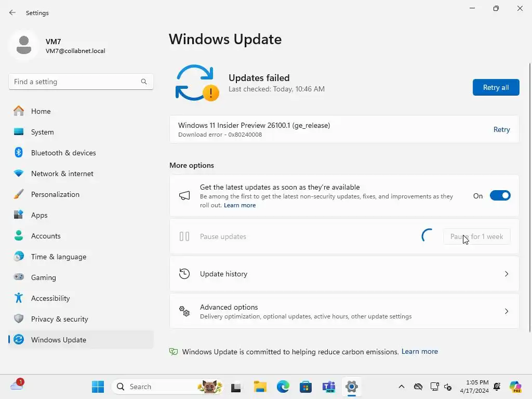Click the System monitor icon in sidebar

click(x=19, y=131)
